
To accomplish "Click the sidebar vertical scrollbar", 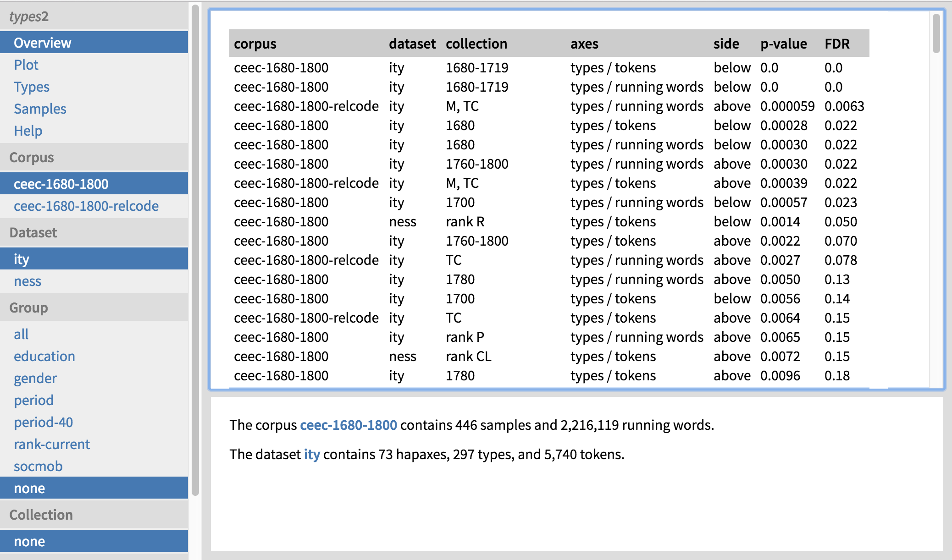I will [x=195, y=250].
